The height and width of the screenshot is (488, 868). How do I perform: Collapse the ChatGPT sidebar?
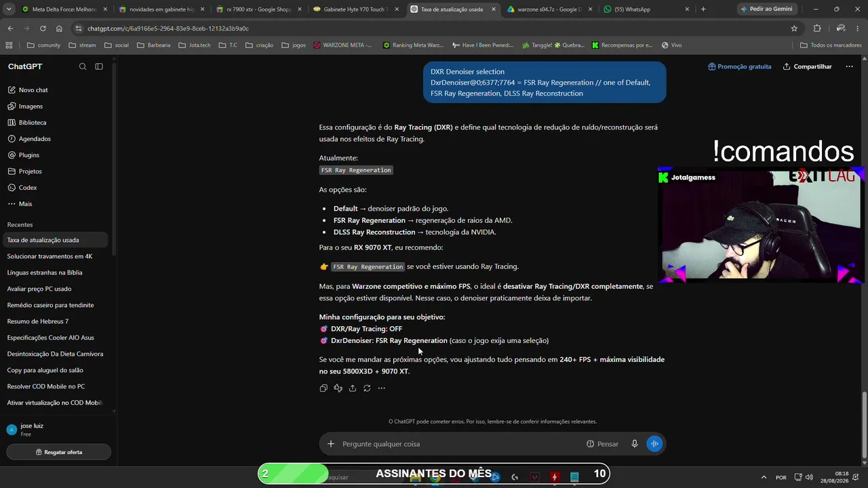click(x=99, y=66)
